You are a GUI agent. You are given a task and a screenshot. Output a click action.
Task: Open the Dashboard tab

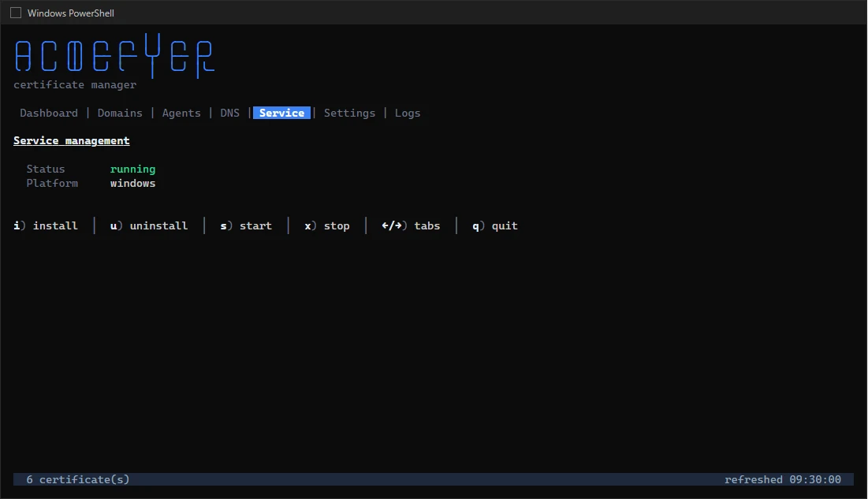tap(49, 113)
